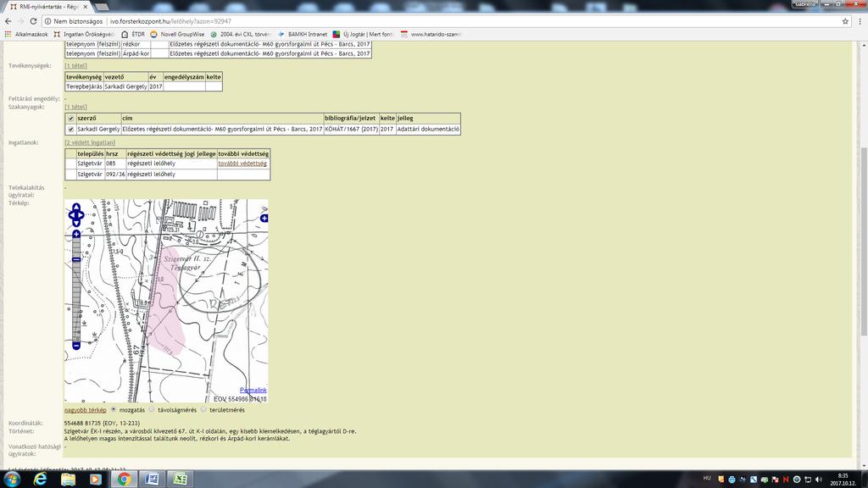
Task: Open the Novell GroupWise bookmark
Action: [177, 34]
